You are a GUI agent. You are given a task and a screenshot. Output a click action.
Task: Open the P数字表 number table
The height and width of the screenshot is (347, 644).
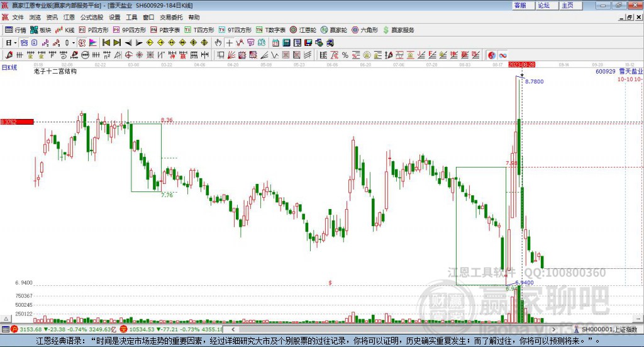tap(165, 30)
